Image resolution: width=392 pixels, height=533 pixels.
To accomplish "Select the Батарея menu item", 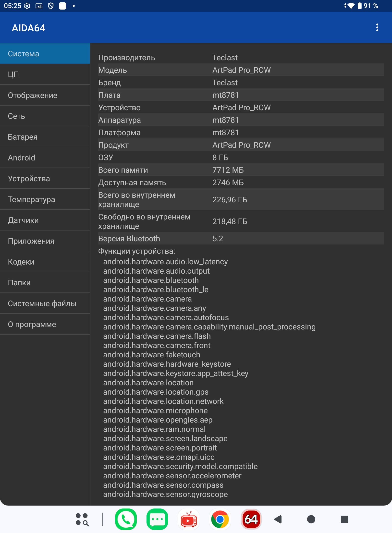I will [x=45, y=137].
